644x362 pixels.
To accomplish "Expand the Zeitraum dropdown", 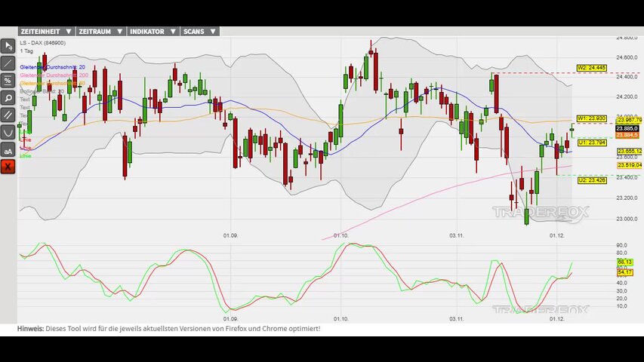I will pos(100,32).
